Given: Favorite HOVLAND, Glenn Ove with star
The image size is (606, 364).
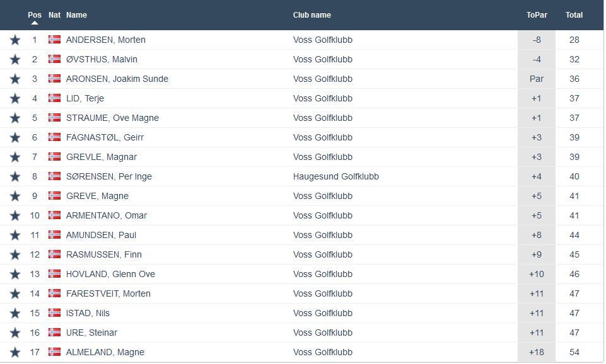Looking at the screenshot, I should click(15, 274).
